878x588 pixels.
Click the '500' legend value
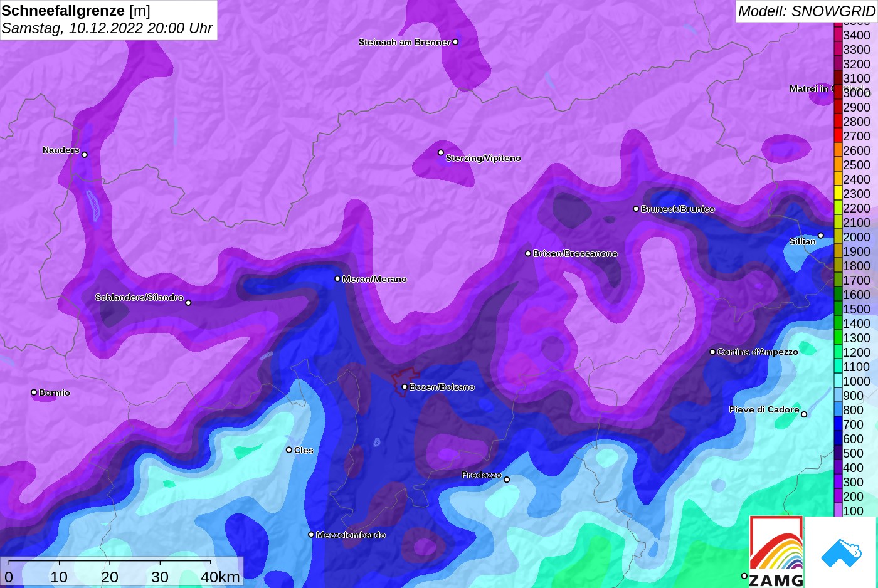(853, 453)
